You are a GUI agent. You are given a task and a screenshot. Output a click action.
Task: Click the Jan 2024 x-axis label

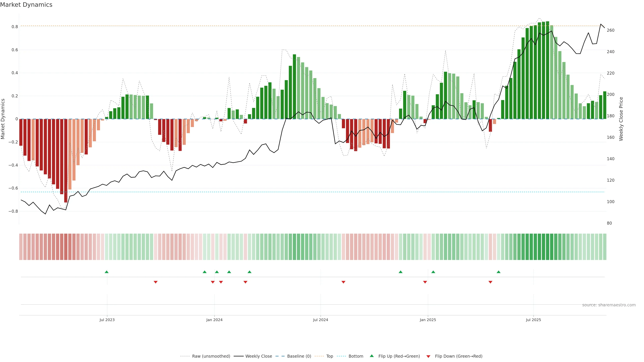[x=214, y=320]
